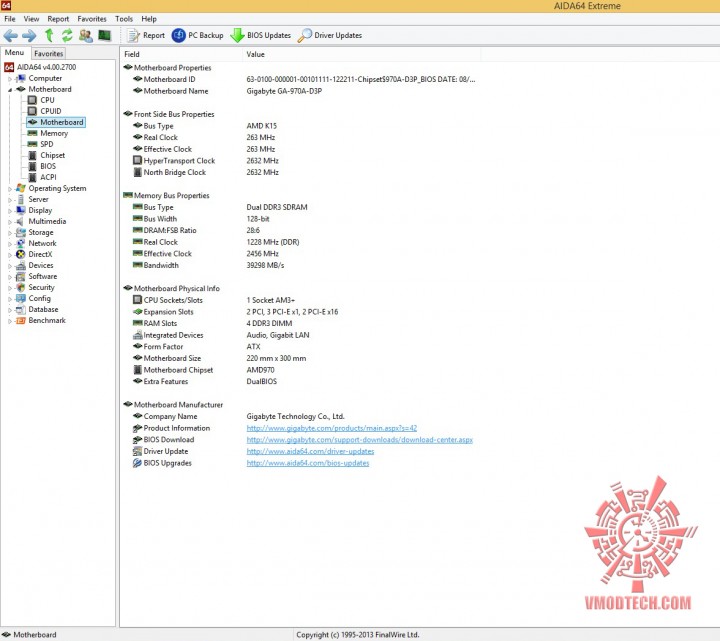The height and width of the screenshot is (641, 720).
Task: Open the aida64.com bios-updates link
Action: 308,463
